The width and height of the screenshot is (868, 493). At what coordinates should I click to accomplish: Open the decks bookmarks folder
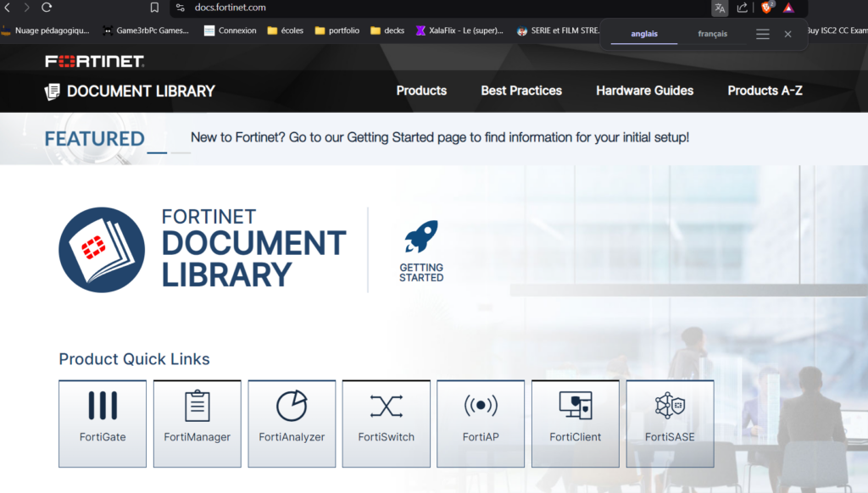(x=387, y=30)
